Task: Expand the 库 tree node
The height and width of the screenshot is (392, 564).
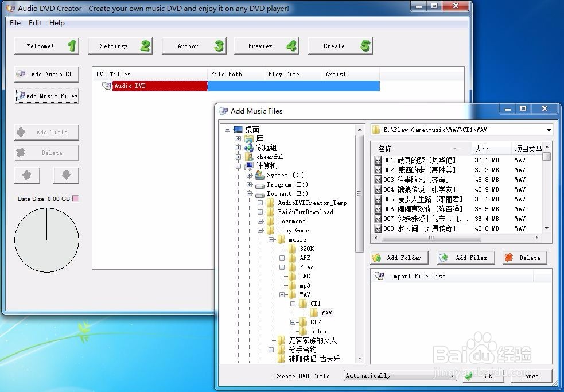Action: coord(238,138)
